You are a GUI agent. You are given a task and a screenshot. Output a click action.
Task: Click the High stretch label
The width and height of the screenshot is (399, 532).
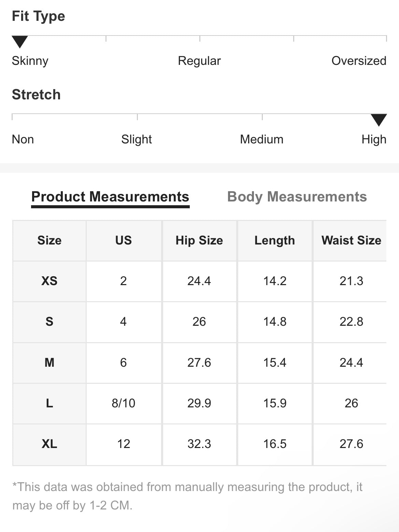tap(374, 139)
